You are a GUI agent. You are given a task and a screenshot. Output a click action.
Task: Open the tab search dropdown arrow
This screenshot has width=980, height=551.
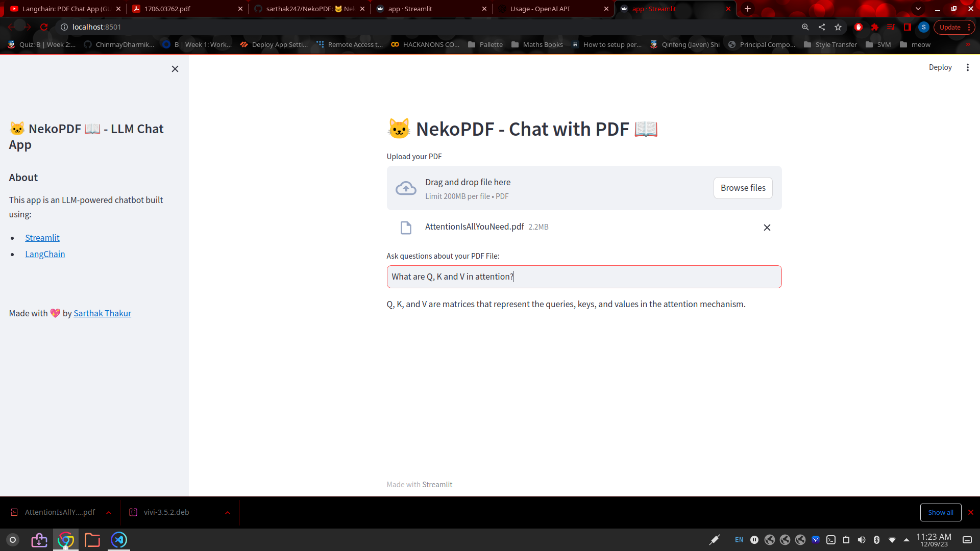pos(918,9)
